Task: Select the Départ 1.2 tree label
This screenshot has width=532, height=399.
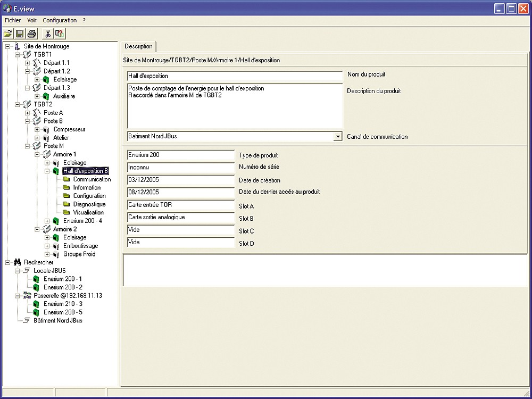Action: pos(57,71)
